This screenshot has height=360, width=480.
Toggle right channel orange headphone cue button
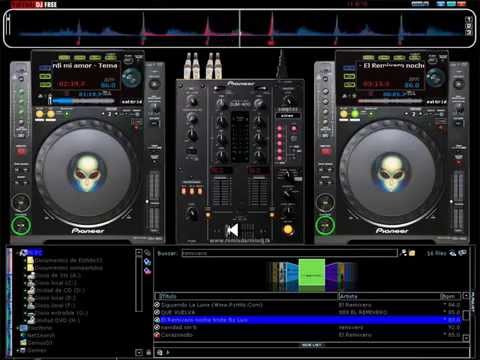click(x=272, y=215)
